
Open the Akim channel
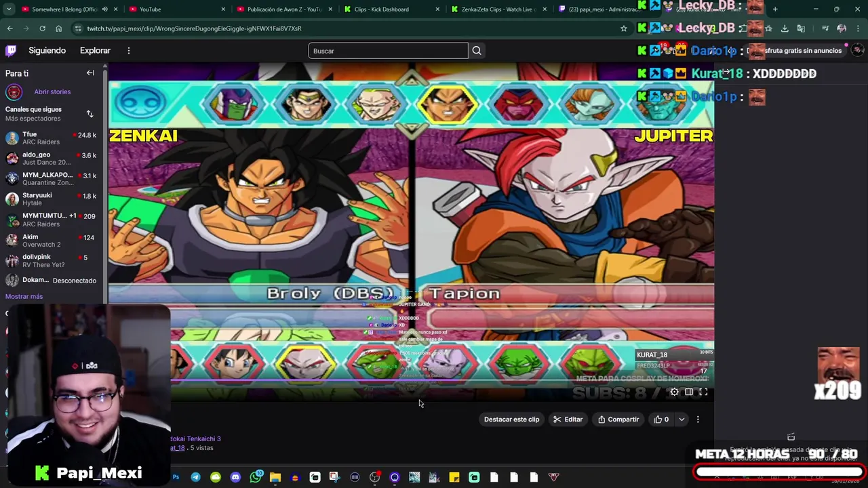click(51, 241)
